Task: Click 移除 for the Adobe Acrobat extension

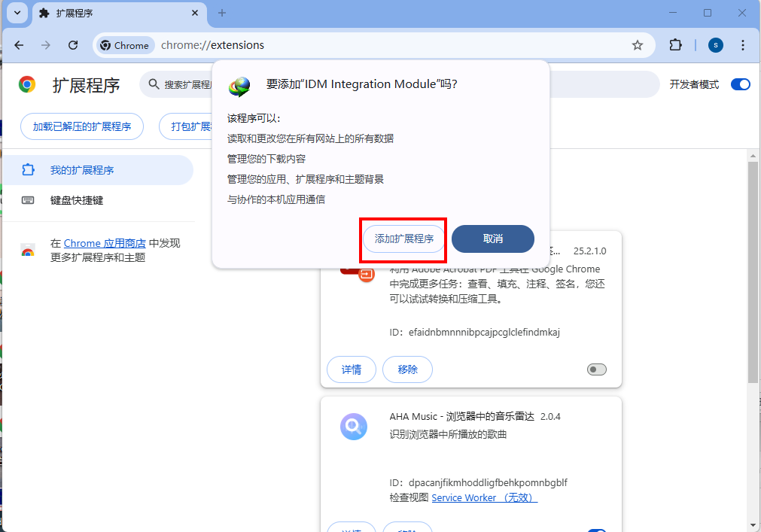Action: pyautogui.click(x=408, y=369)
